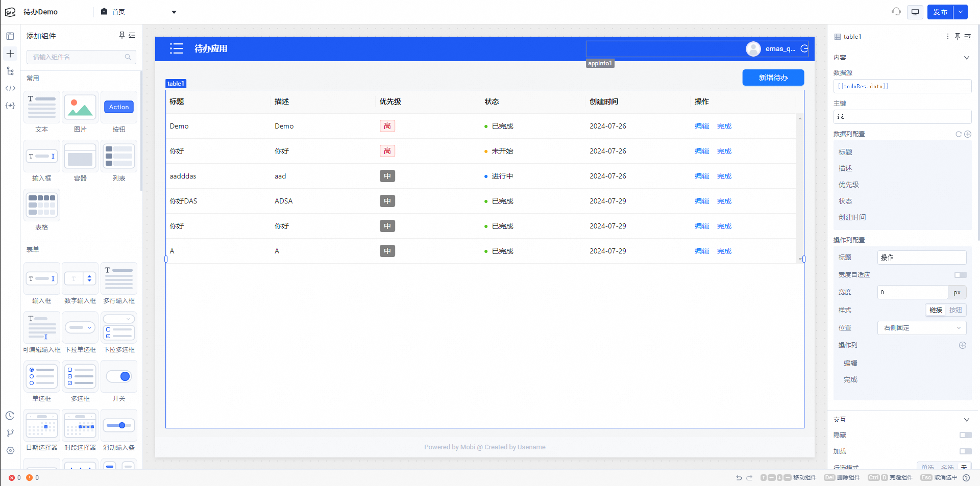Choose the 链接 style option
980x486 pixels.
pos(936,310)
